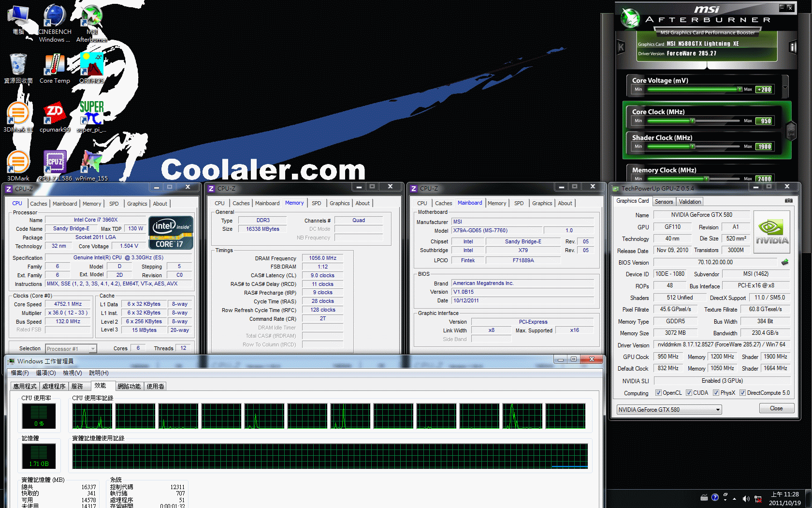The width and height of the screenshot is (812, 508).
Task: Switch to Caches tab in first CPU-Z
Action: [39, 204]
